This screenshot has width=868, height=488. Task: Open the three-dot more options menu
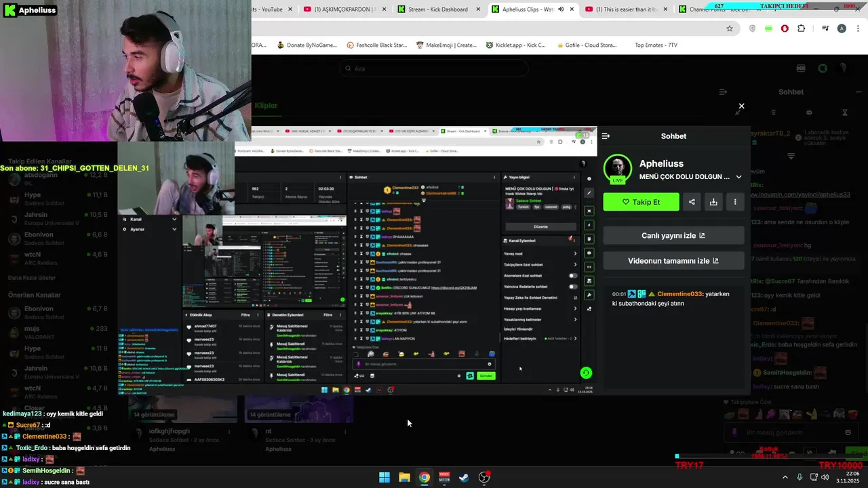pos(735,202)
